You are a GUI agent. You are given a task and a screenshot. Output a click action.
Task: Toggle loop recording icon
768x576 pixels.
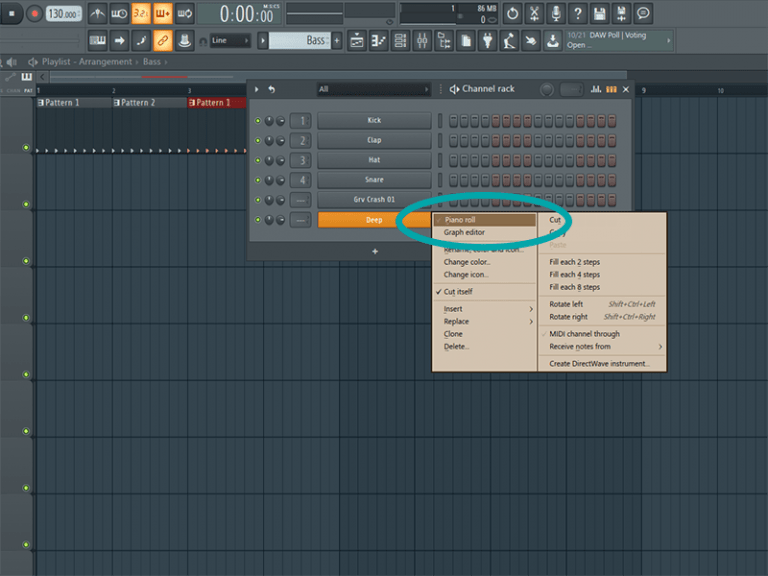(x=185, y=13)
